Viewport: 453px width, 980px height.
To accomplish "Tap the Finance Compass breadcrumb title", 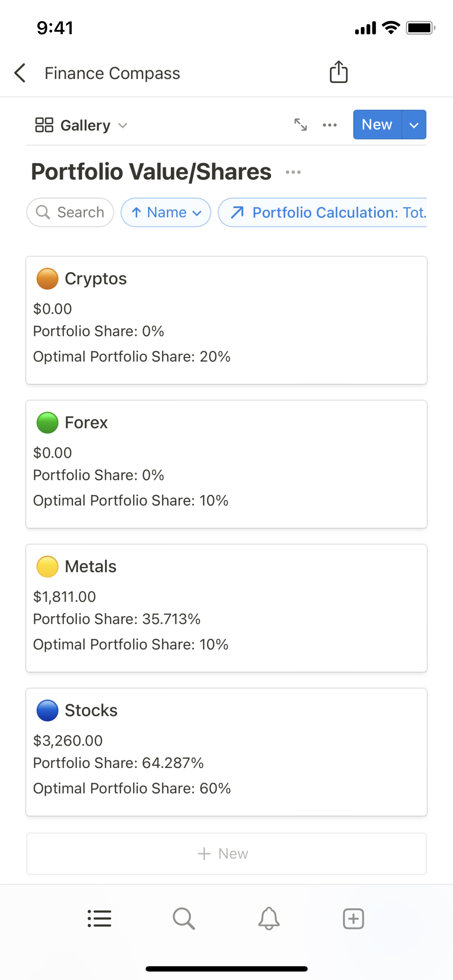I will click(x=112, y=73).
